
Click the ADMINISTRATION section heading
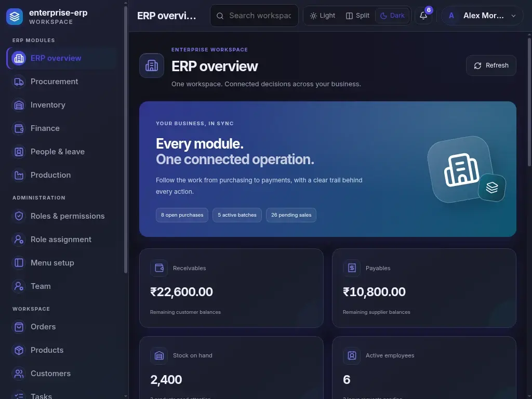click(39, 198)
